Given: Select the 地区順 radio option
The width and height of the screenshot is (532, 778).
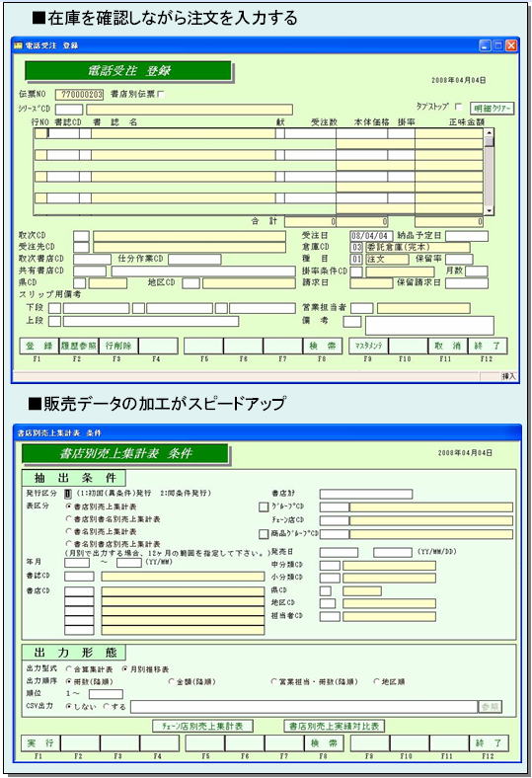Looking at the screenshot, I should pyautogui.click(x=376, y=681).
